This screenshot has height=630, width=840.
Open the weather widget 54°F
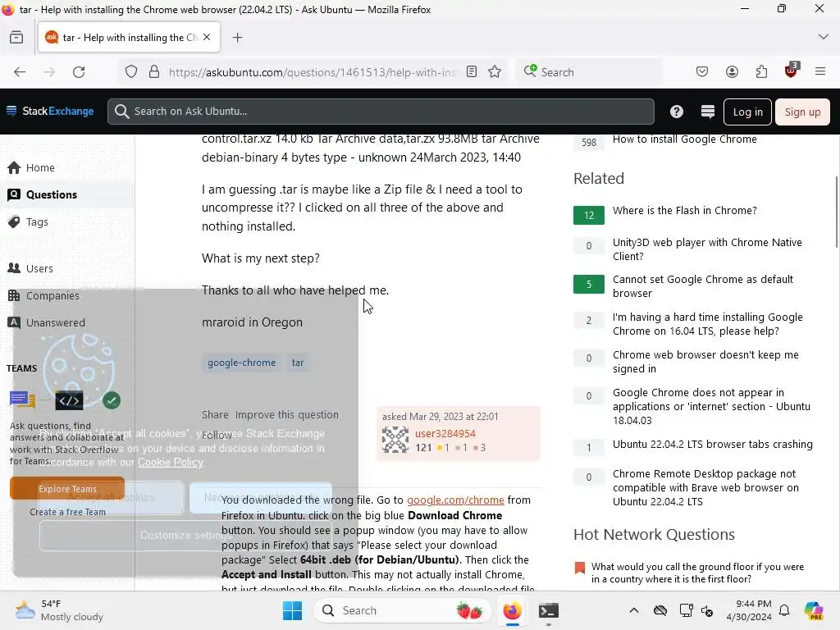coord(59,610)
